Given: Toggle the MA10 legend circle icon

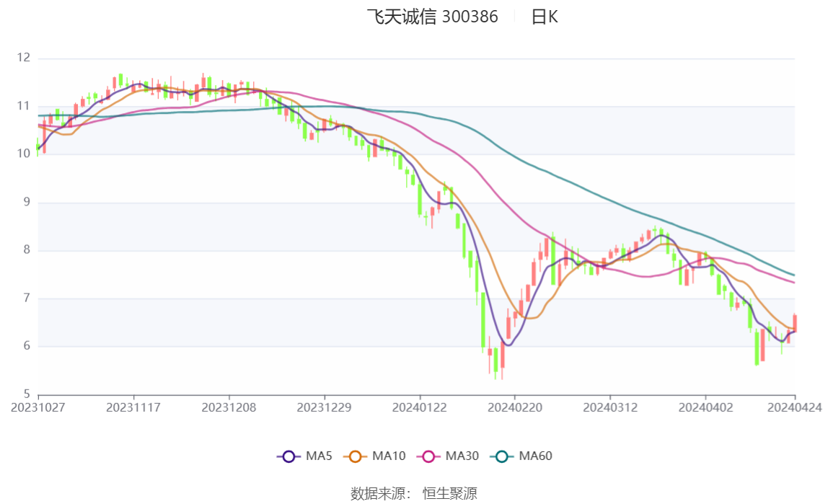Looking at the screenshot, I should [x=355, y=456].
